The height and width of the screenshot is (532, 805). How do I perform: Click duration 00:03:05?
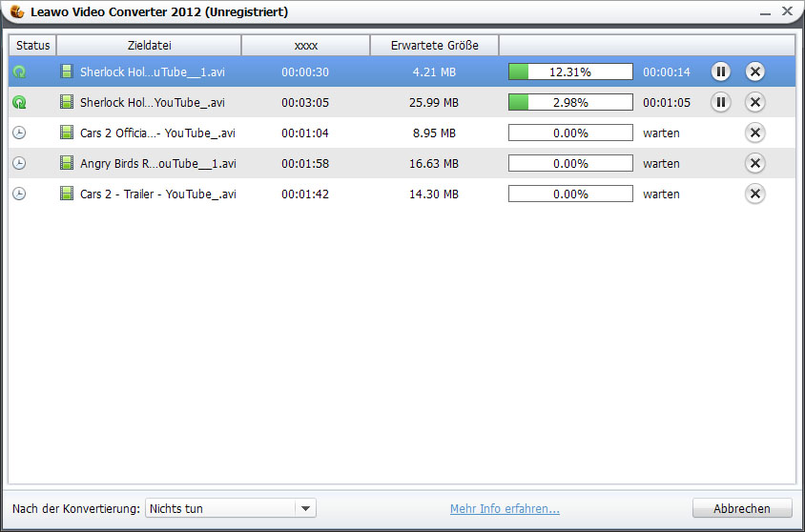pyautogui.click(x=305, y=103)
